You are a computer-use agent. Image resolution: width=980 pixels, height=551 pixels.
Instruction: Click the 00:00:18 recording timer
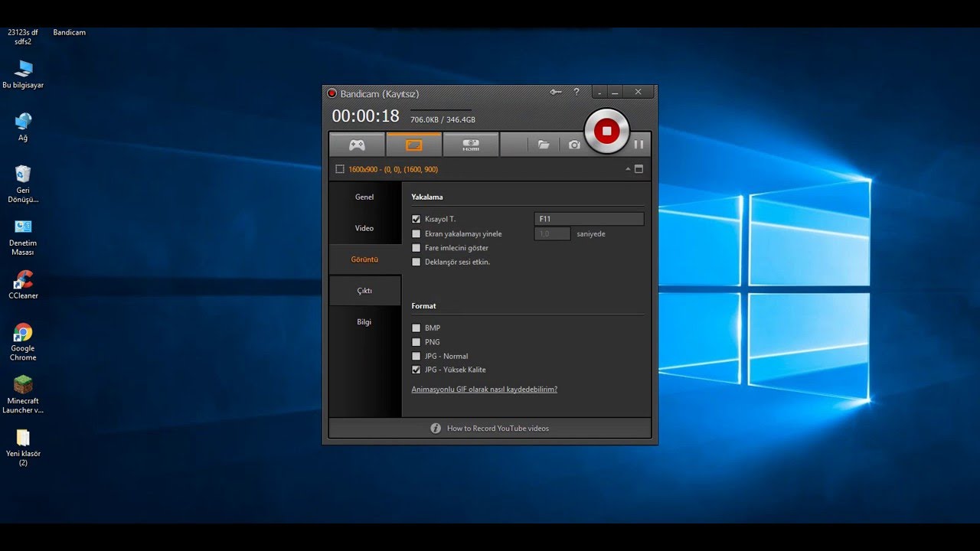(366, 116)
